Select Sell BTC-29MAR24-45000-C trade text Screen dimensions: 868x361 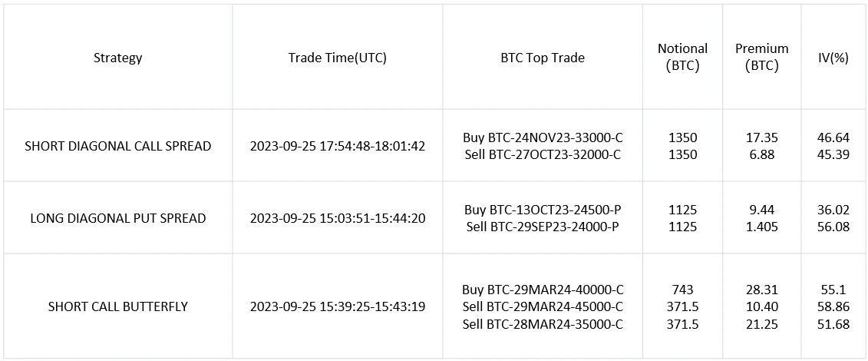pyautogui.click(x=543, y=306)
